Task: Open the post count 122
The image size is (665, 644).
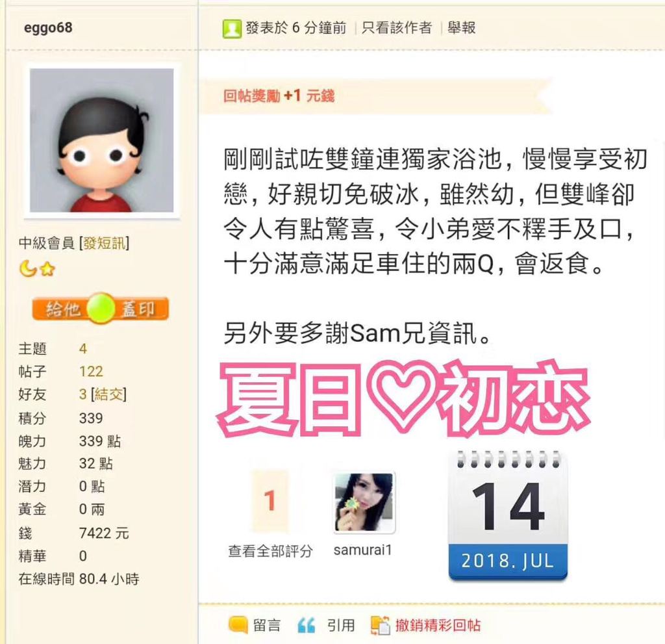Action: (x=91, y=372)
